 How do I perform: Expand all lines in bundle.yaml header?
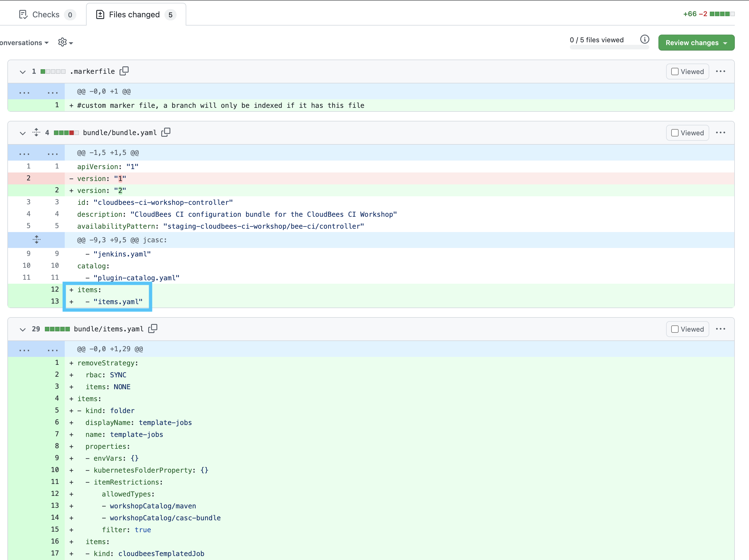(36, 132)
